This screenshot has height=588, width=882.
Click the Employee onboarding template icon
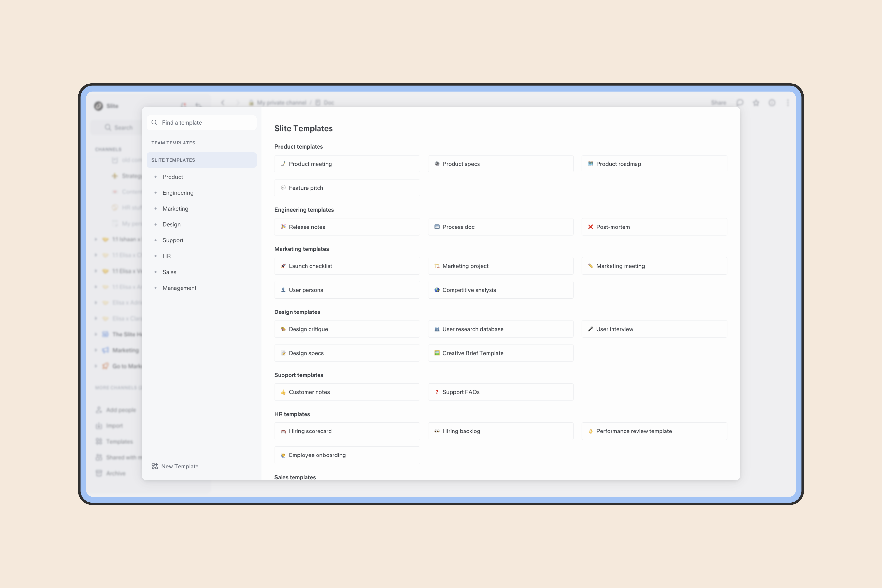[x=283, y=455]
